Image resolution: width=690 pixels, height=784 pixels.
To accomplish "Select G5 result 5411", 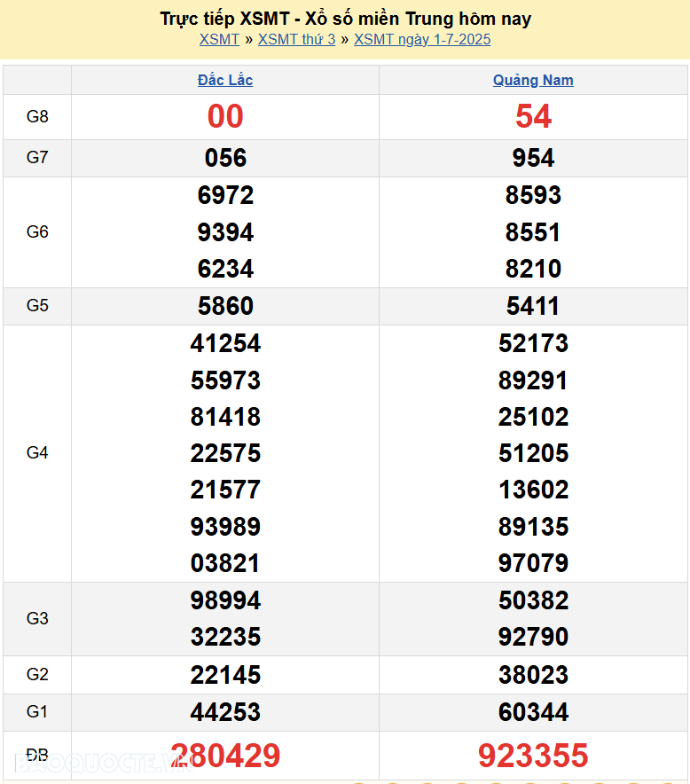I will (533, 305).
